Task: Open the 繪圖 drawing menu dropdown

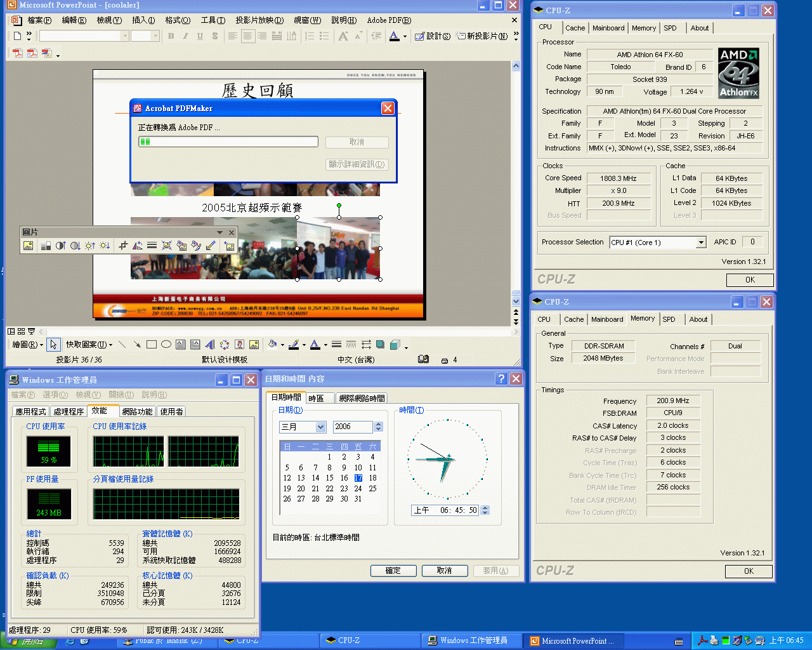Action: 28,345
